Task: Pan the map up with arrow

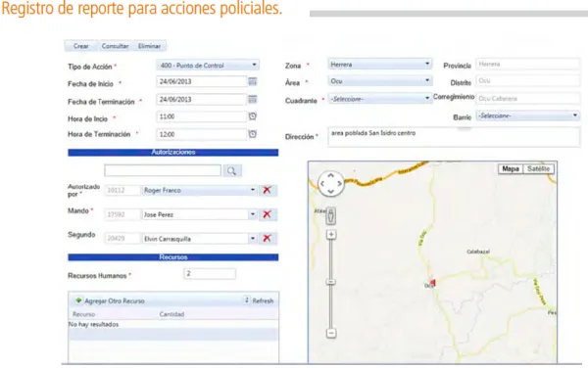Action: click(x=331, y=175)
